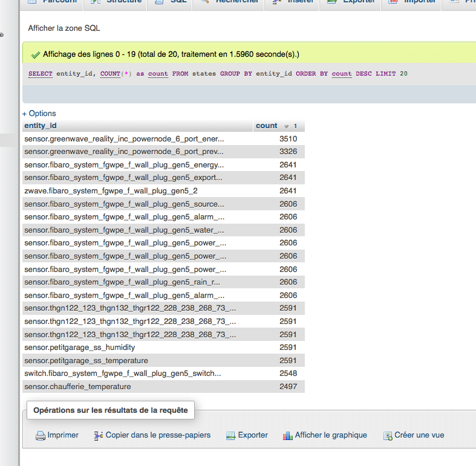Click the greenwave powernode row ending 'prev...'

pyautogui.click(x=163, y=152)
